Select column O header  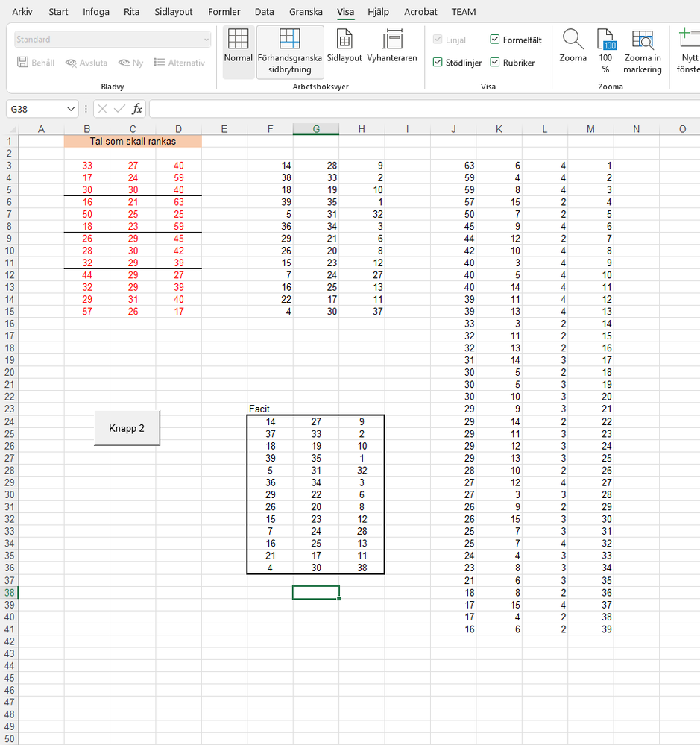[682, 129]
